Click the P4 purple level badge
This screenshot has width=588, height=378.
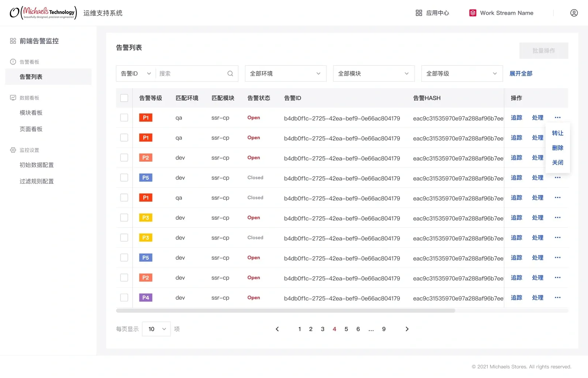[x=146, y=298]
